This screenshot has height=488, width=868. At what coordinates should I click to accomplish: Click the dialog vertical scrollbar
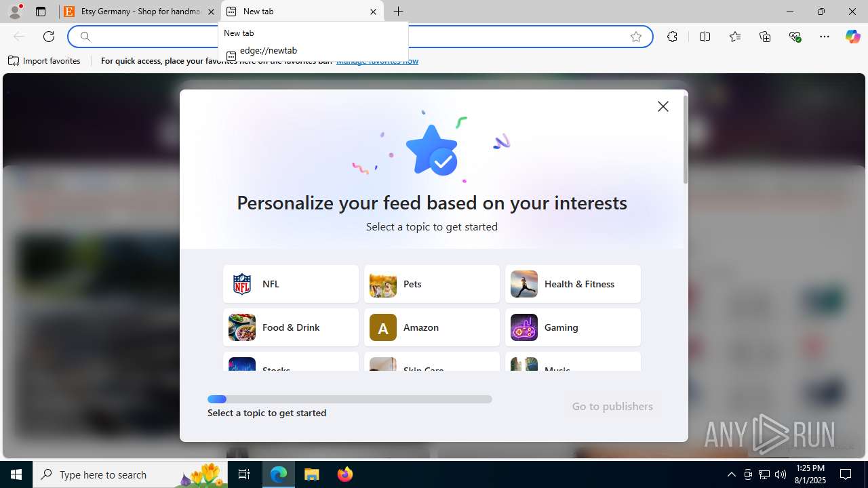tap(686, 139)
